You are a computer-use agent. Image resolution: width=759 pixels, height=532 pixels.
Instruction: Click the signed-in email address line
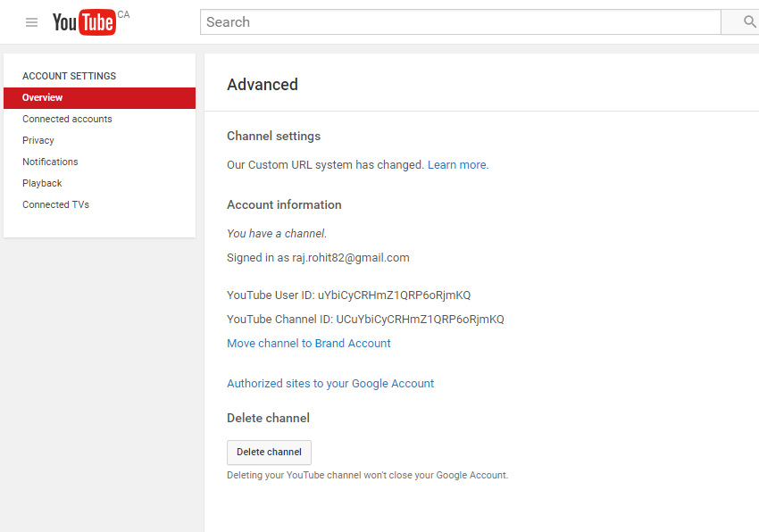[318, 258]
